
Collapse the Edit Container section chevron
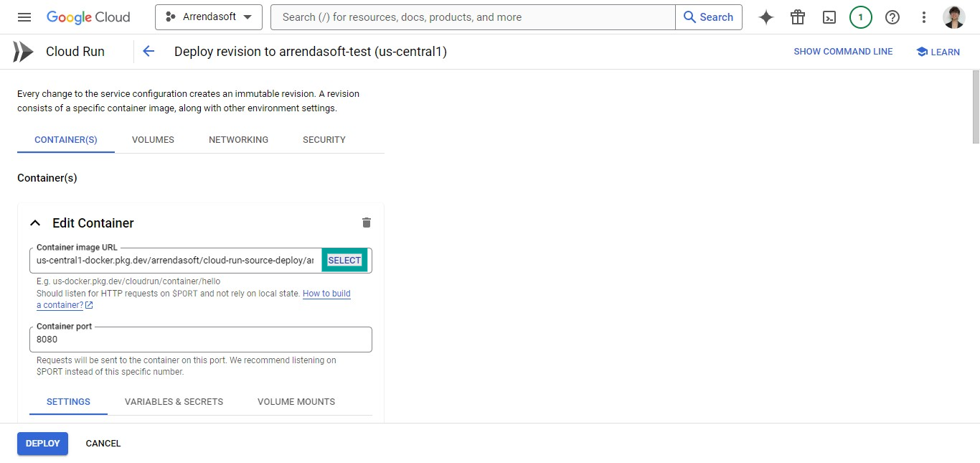[35, 223]
